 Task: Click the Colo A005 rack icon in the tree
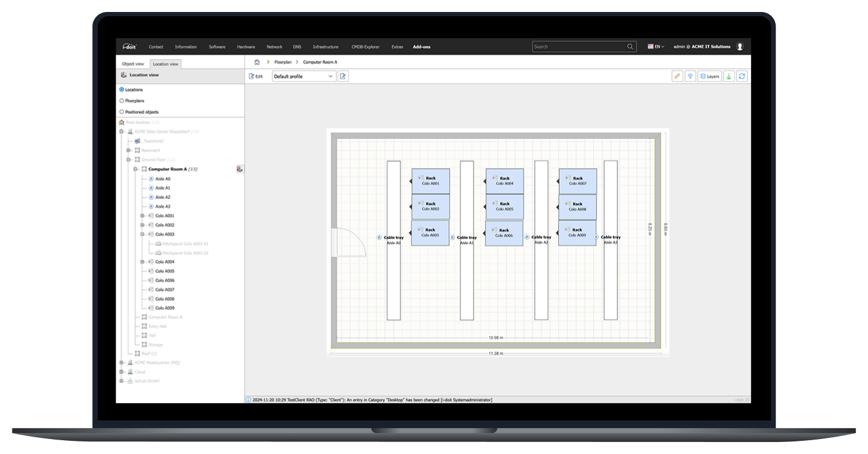coord(151,271)
